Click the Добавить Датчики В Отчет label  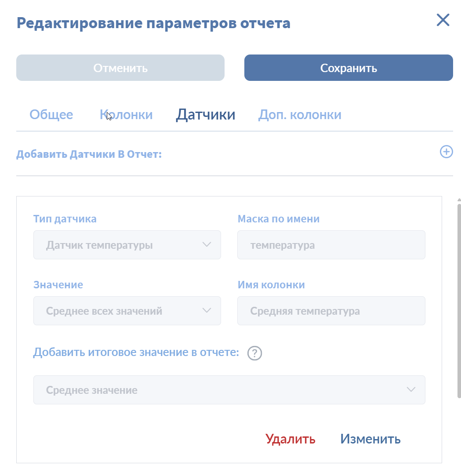(89, 155)
